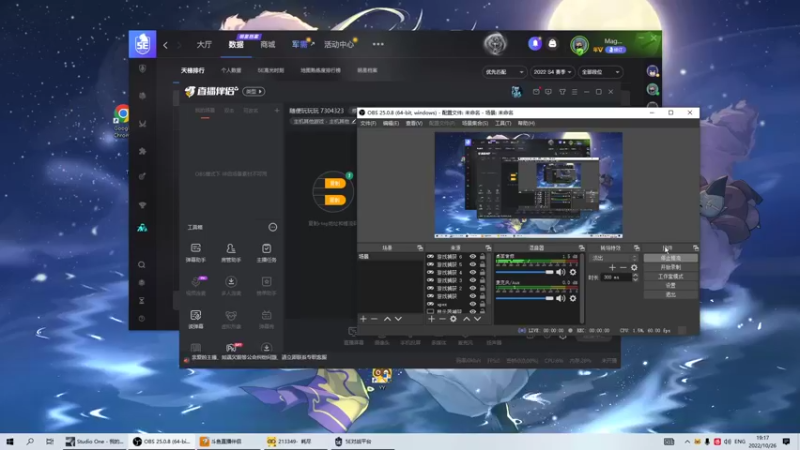Open Google Chrome desktop shortcut
800x450 pixels.
click(x=121, y=120)
